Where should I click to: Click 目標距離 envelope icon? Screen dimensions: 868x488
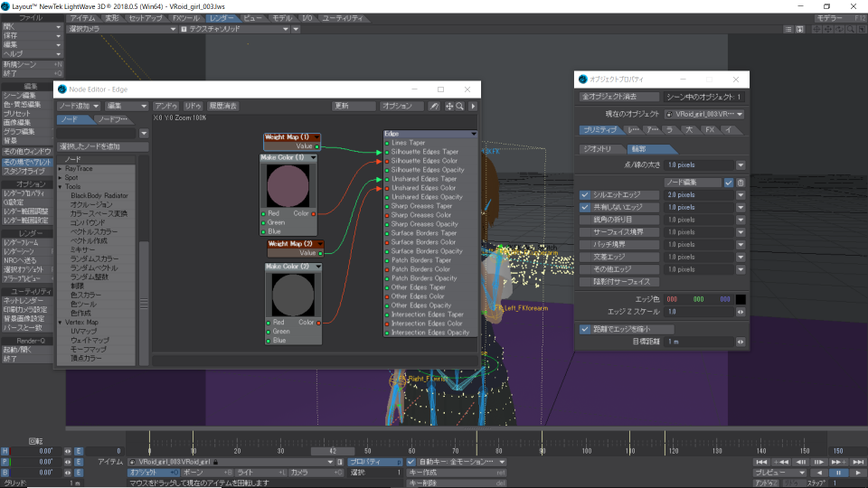[741, 342]
